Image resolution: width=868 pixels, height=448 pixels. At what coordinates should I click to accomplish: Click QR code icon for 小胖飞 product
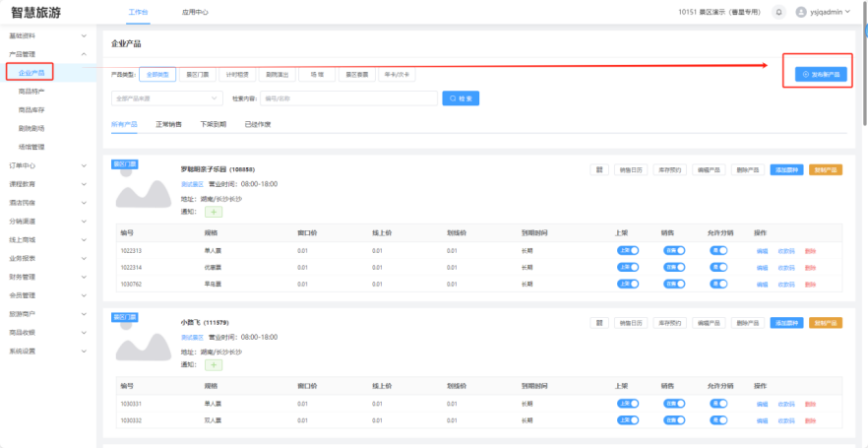pos(598,323)
